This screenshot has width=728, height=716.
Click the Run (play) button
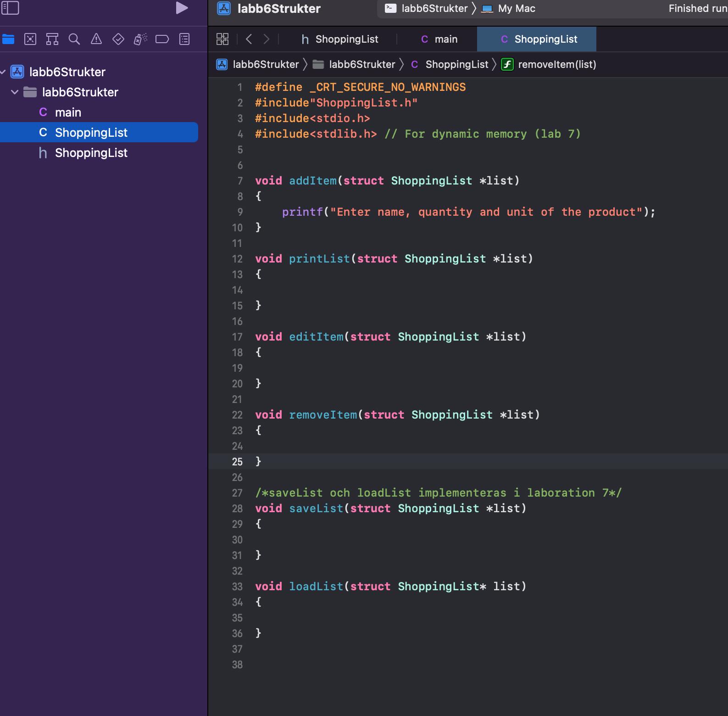click(x=182, y=8)
